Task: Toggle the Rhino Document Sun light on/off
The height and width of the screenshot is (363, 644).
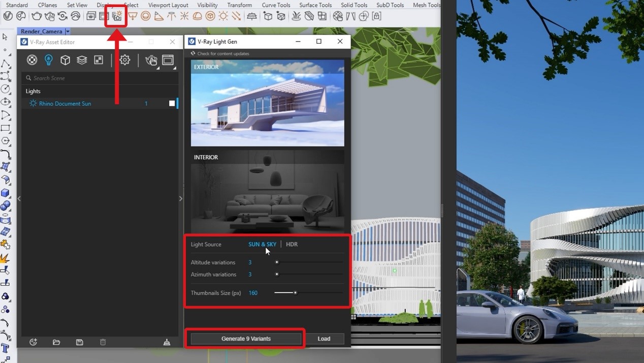Action: (x=172, y=103)
